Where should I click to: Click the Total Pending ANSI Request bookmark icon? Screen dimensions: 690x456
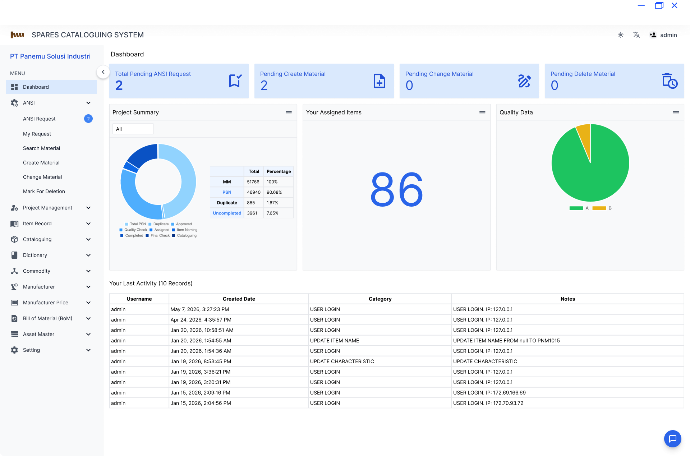coord(235,81)
